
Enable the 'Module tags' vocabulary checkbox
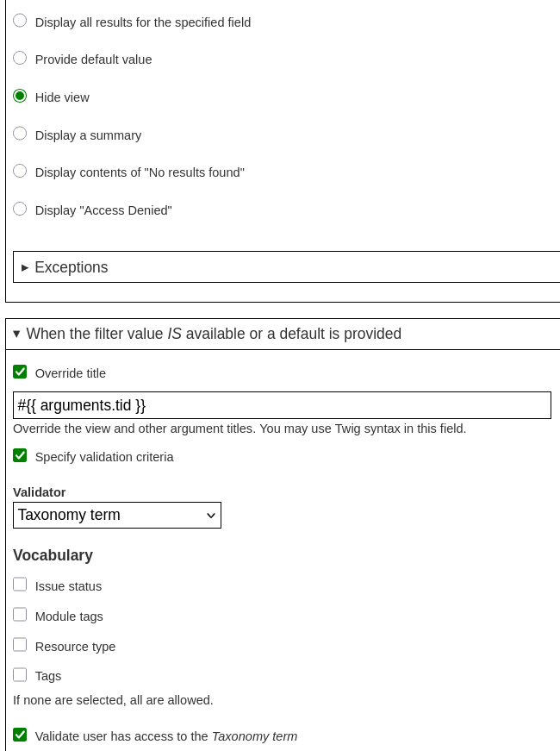[x=20, y=615]
